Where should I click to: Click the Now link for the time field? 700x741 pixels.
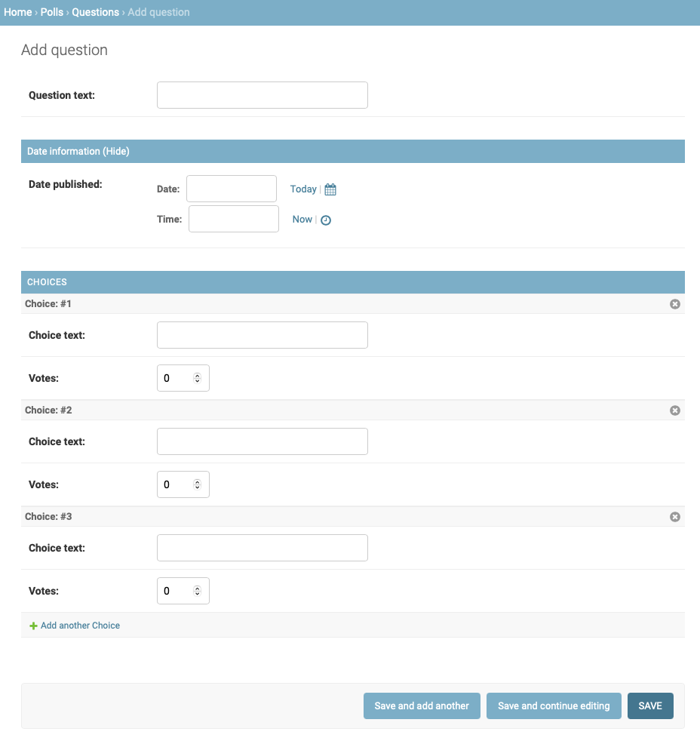click(301, 219)
